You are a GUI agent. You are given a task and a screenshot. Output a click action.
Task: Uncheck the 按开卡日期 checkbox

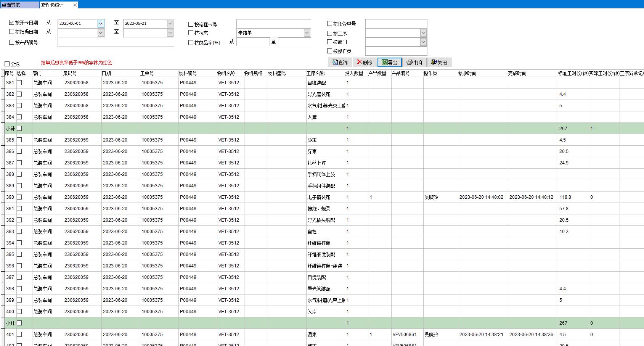pos(12,23)
